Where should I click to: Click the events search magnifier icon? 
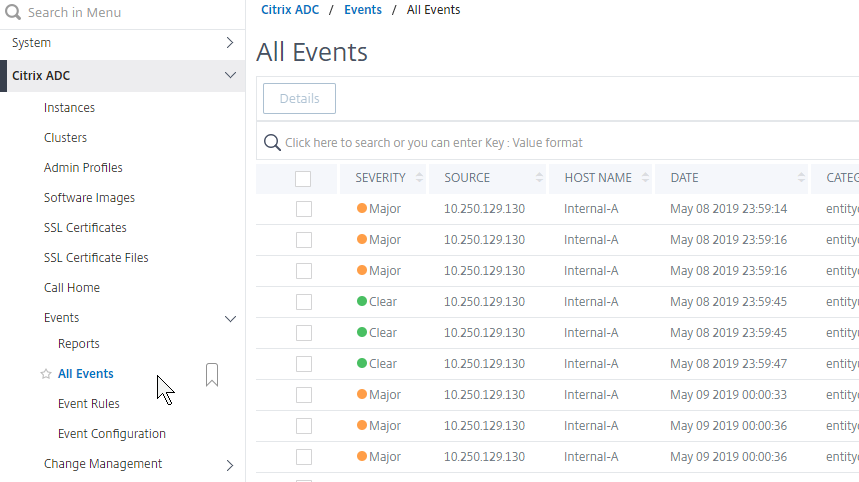tap(272, 142)
